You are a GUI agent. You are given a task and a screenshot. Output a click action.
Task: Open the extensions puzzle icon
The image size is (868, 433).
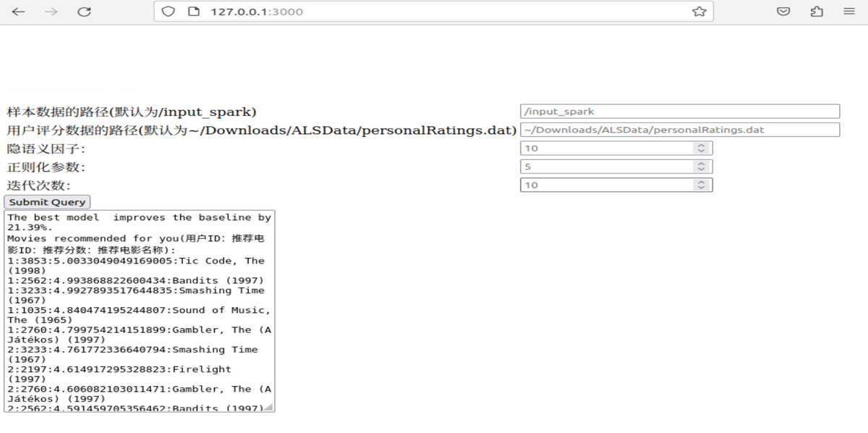(817, 12)
